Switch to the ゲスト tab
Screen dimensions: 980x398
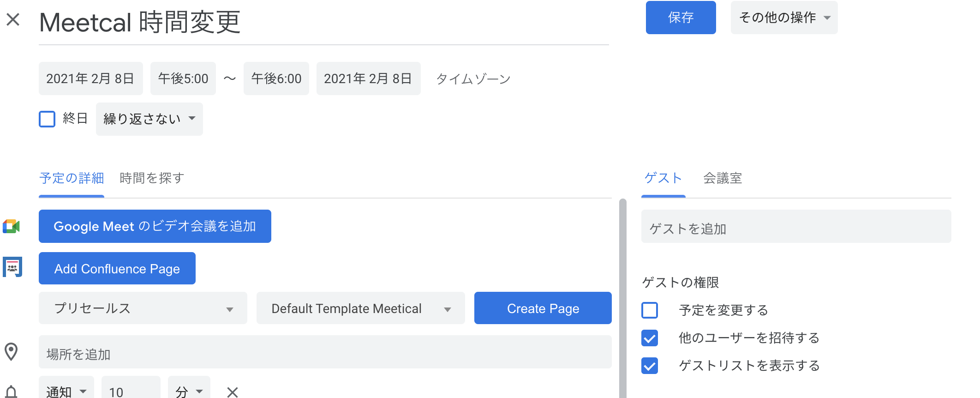point(663,178)
